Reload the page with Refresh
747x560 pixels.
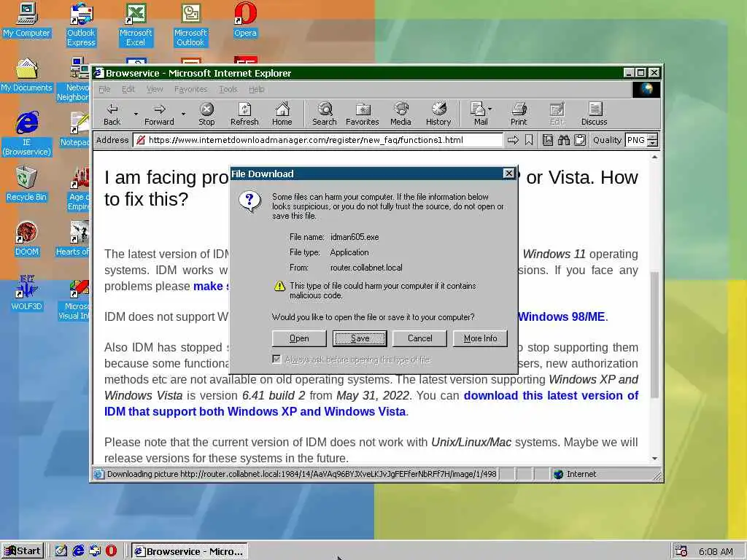point(244,114)
